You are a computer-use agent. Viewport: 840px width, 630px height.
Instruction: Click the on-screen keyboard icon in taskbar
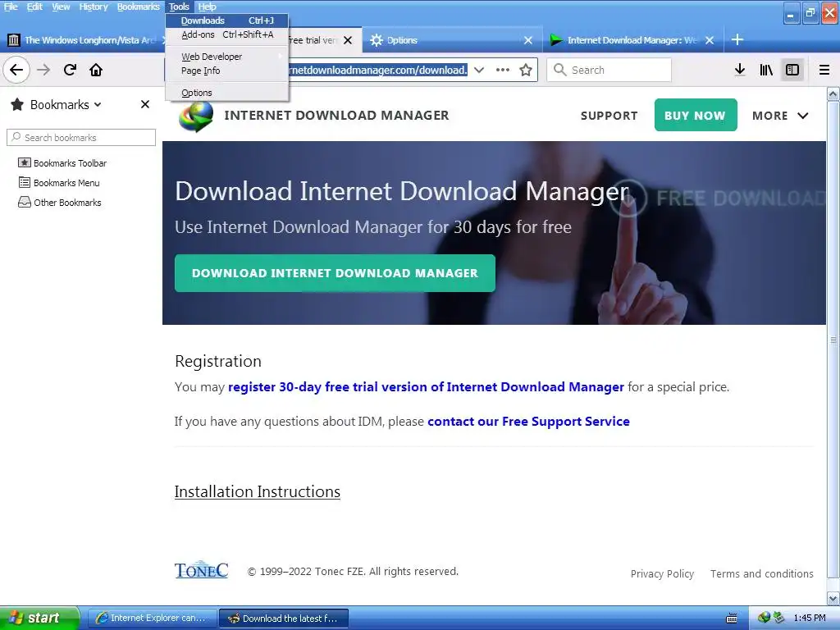click(731, 619)
